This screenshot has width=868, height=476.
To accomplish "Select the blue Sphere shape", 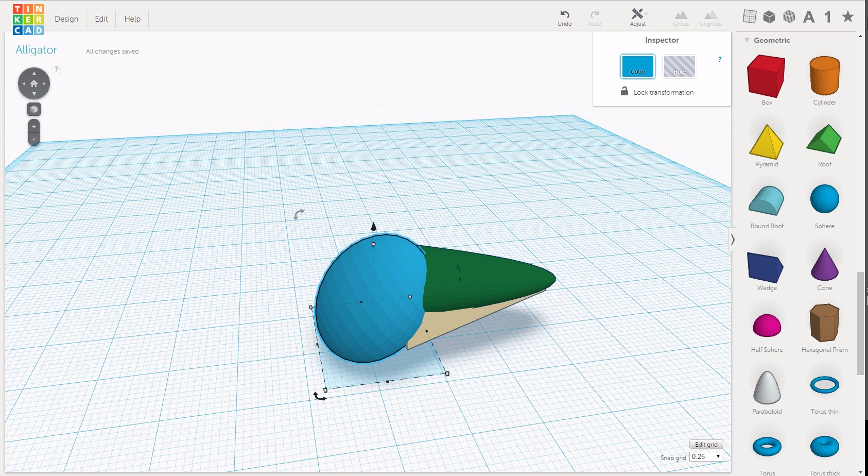I will [825, 199].
